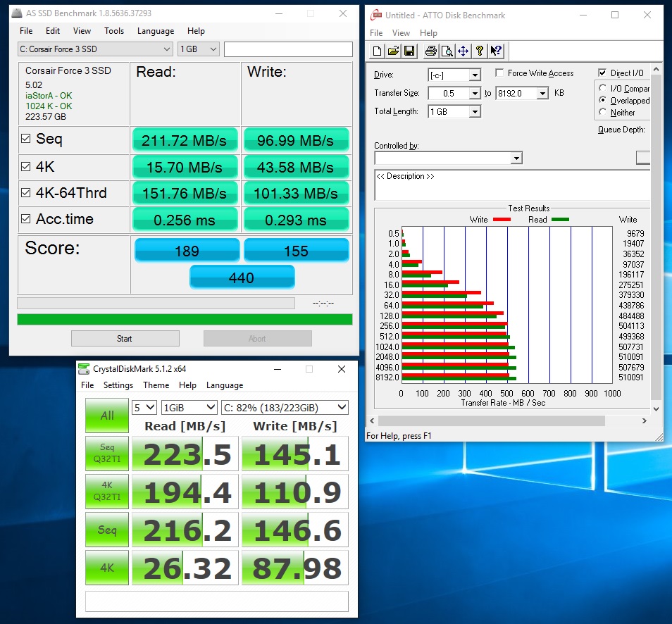The width and height of the screenshot is (672, 624).
Task: Click the 4K Q32T1 test button
Action: (x=106, y=491)
